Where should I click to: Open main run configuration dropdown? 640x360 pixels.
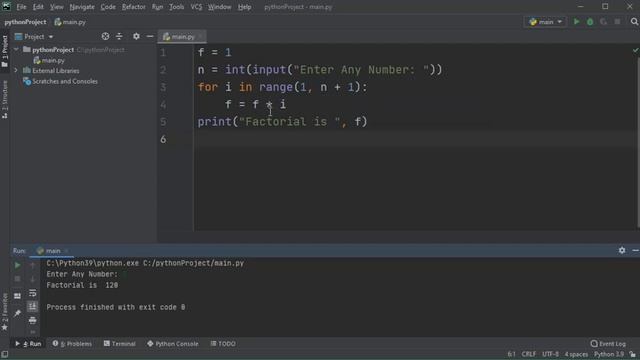click(x=546, y=22)
